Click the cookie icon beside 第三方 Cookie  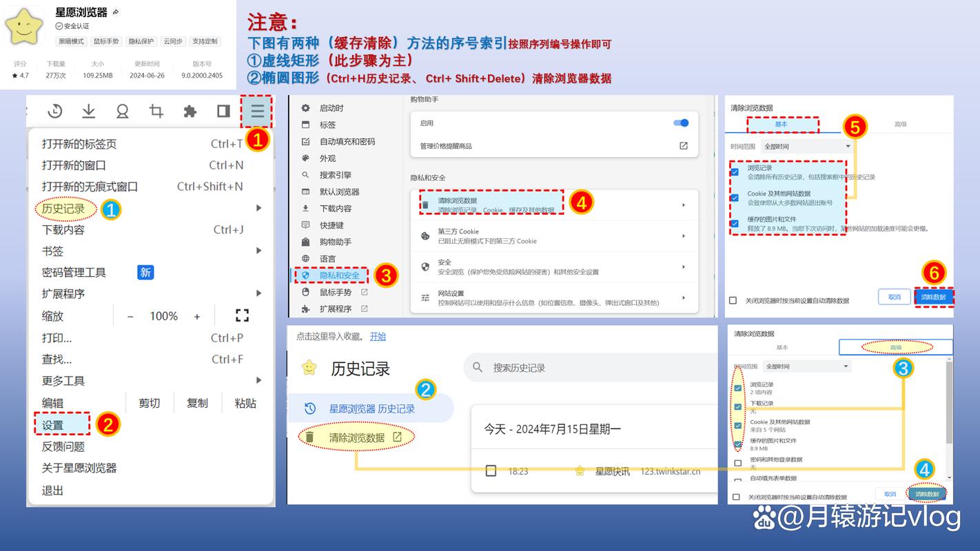[x=425, y=236]
